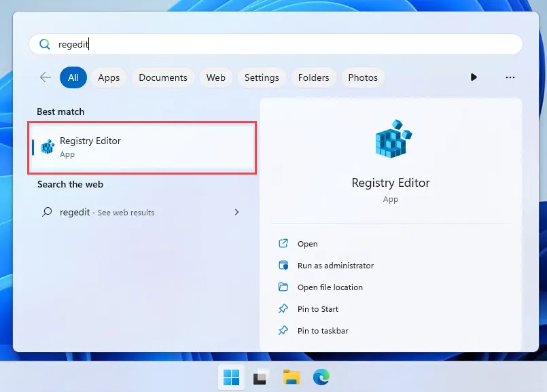Choose Pin to taskbar
Image resolution: width=547 pixels, height=392 pixels.
(323, 331)
